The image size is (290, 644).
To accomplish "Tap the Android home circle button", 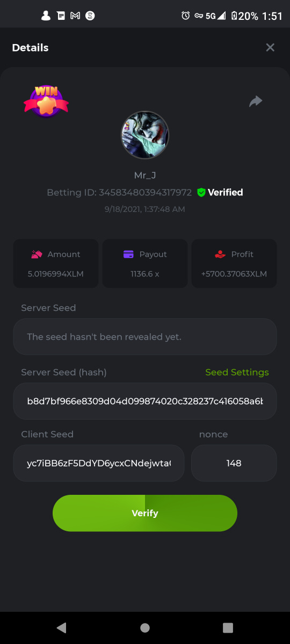I will 145,627.
